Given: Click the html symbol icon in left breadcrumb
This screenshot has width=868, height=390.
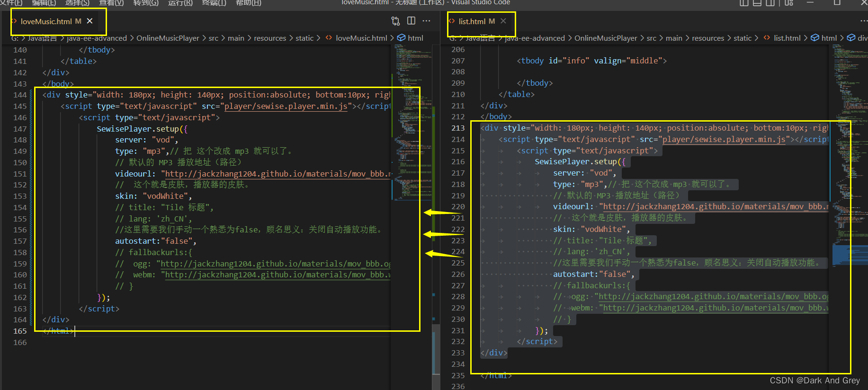Looking at the screenshot, I should 401,38.
